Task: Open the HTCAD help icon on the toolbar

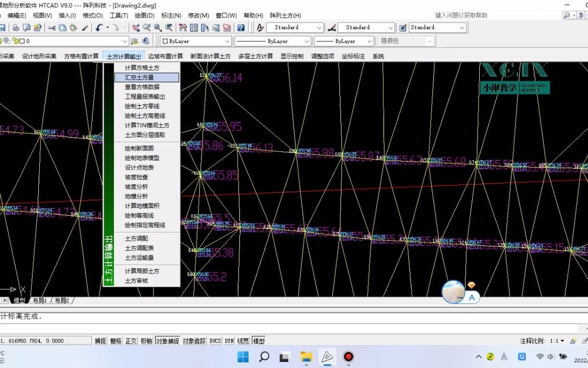Action: point(240,28)
